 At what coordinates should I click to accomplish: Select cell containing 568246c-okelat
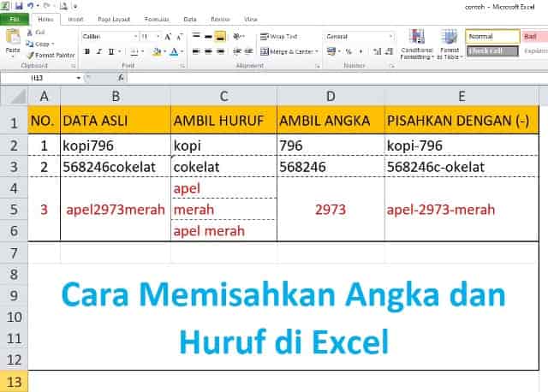point(462,167)
